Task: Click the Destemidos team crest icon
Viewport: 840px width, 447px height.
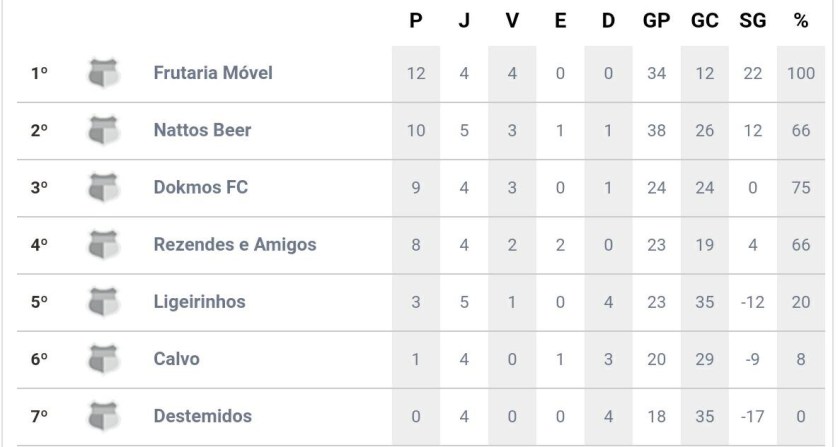Action: 103,416
